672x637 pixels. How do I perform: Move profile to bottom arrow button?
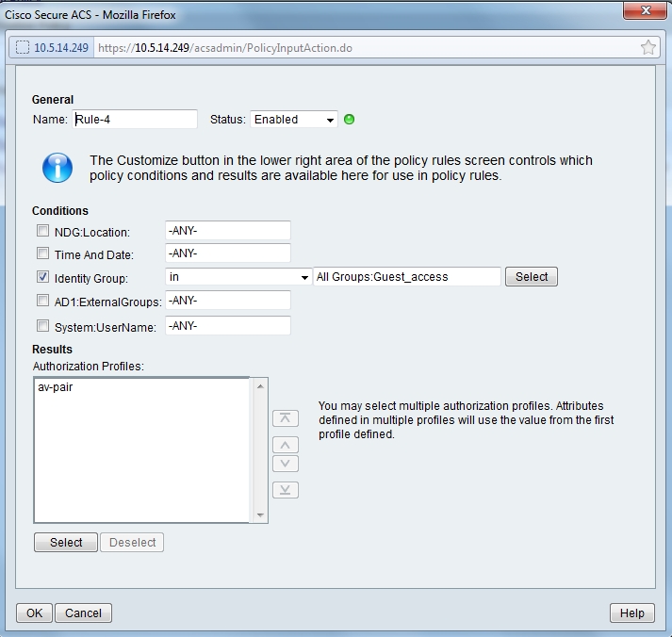286,490
